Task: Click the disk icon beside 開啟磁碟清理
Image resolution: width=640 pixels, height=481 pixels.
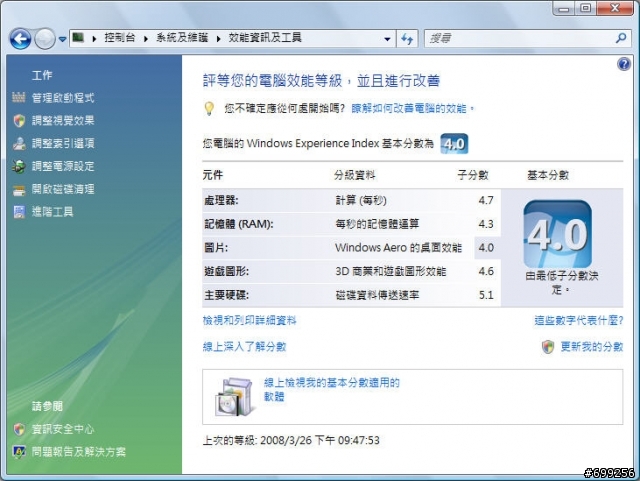Action: (x=19, y=190)
